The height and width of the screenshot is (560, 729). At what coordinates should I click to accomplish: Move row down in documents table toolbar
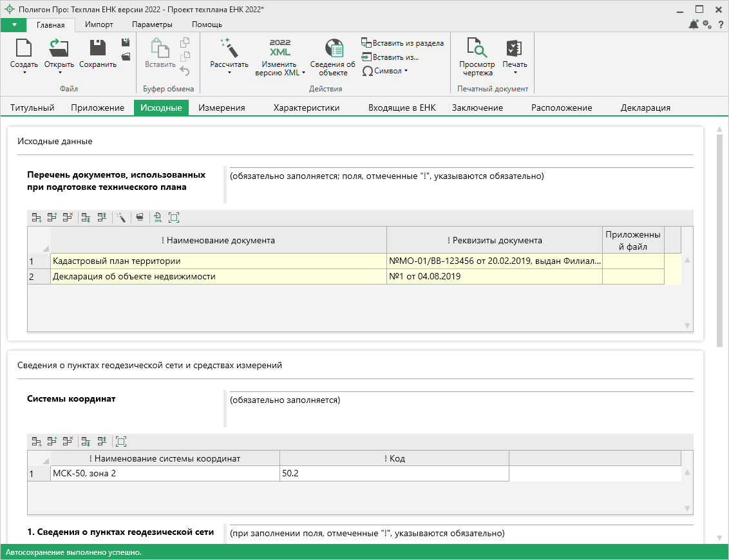(x=85, y=218)
